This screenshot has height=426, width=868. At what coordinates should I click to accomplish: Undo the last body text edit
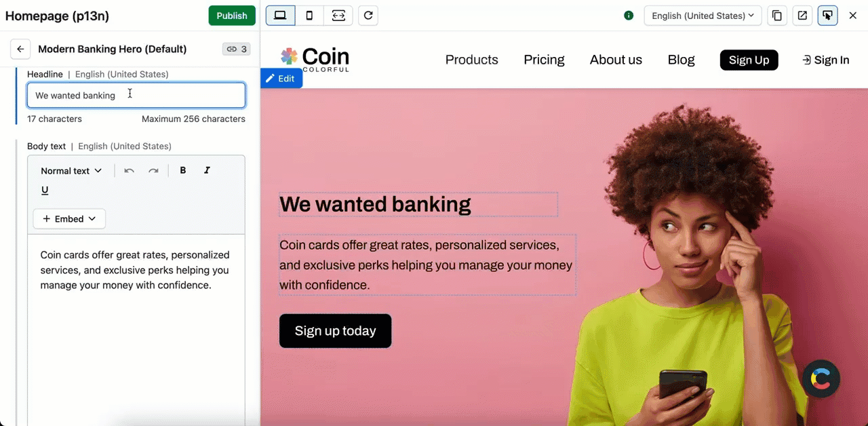pos(129,171)
